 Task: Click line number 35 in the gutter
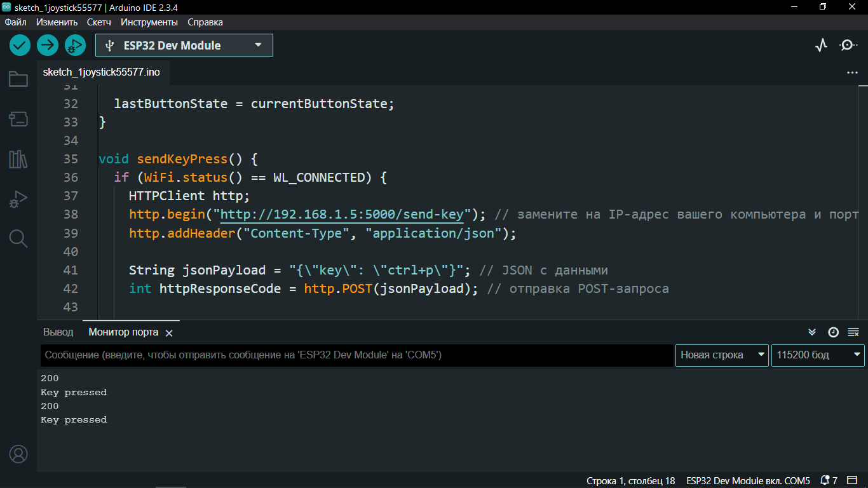(71, 159)
